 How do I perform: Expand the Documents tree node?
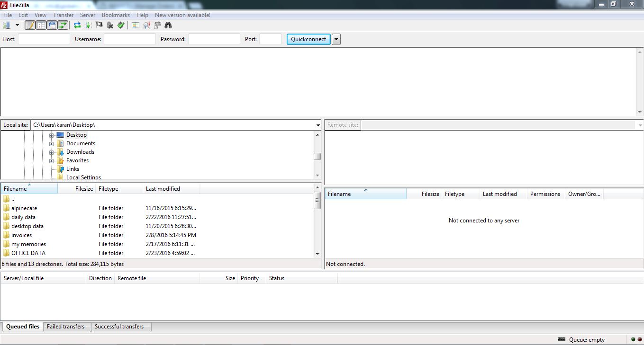click(52, 144)
